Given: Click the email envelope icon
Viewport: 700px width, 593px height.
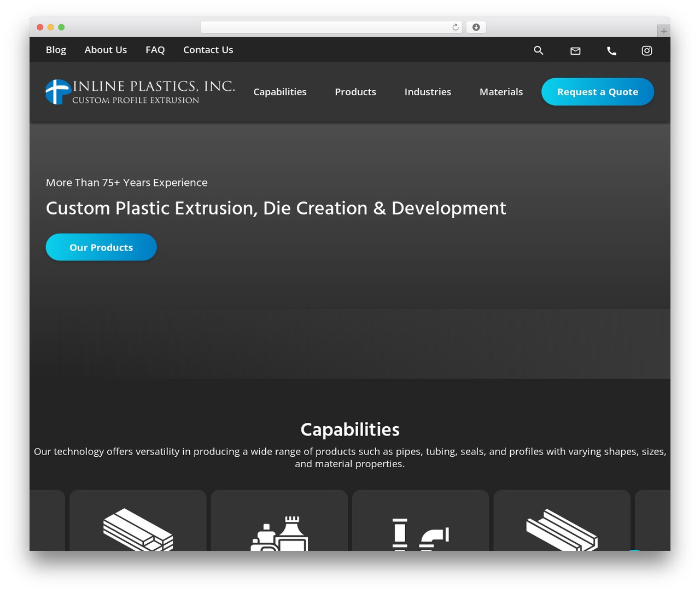Looking at the screenshot, I should tap(575, 51).
